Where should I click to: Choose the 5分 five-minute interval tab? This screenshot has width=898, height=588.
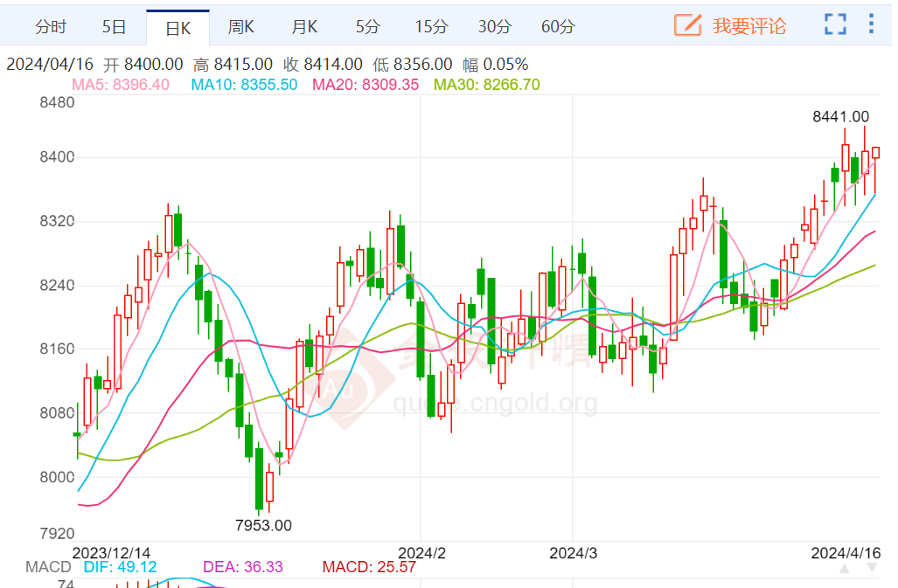pyautogui.click(x=367, y=27)
